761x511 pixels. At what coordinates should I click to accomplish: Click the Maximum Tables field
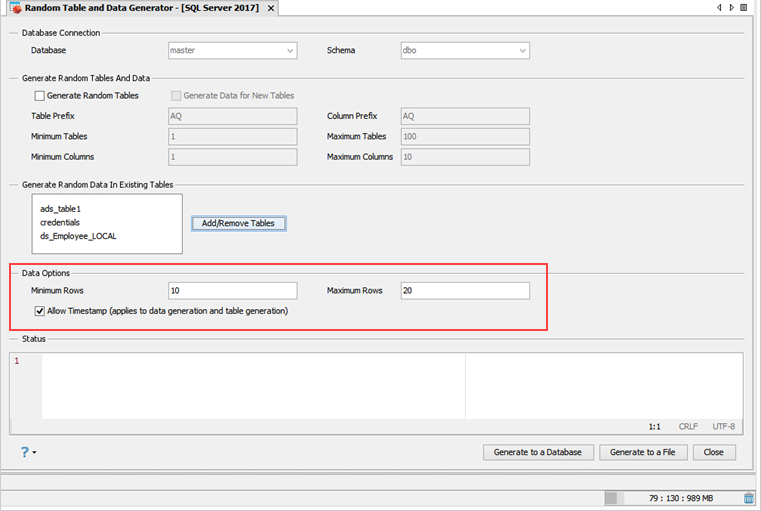(465, 137)
